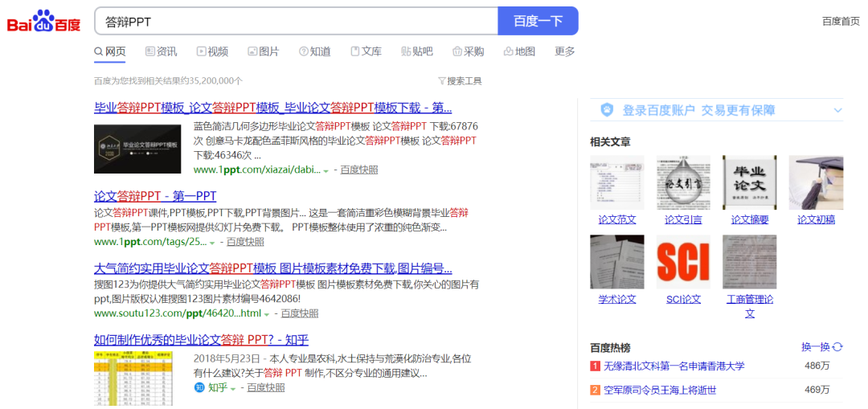Screen dimensions: 868x409
Task: Switch to the 文库 tab
Action: tap(366, 51)
